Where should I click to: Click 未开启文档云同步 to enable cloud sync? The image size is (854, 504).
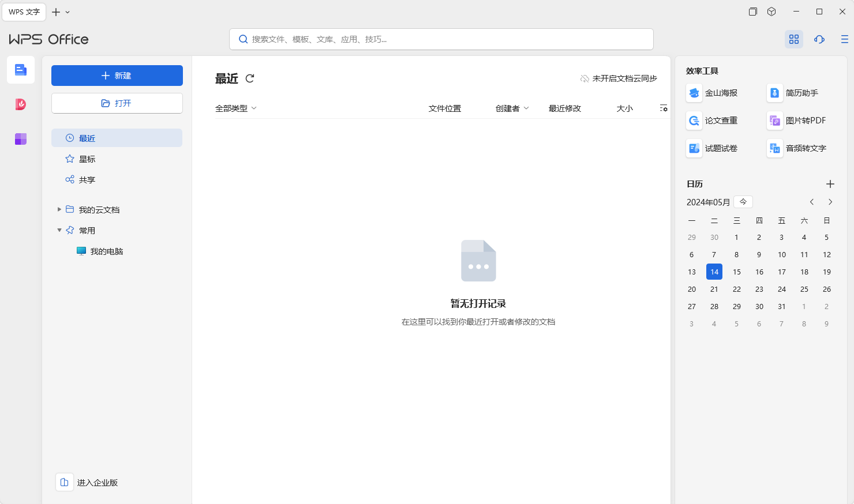pyautogui.click(x=619, y=78)
